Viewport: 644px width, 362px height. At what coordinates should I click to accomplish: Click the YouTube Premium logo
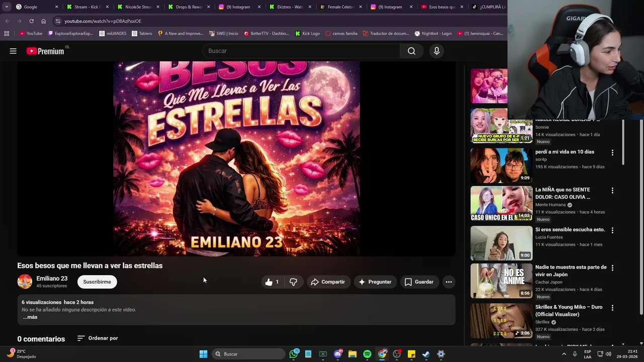[x=45, y=51]
